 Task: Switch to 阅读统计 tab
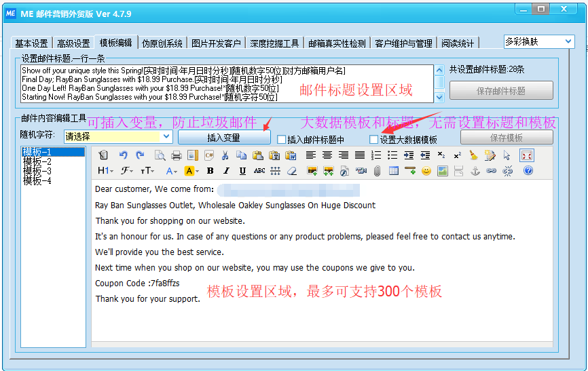458,43
